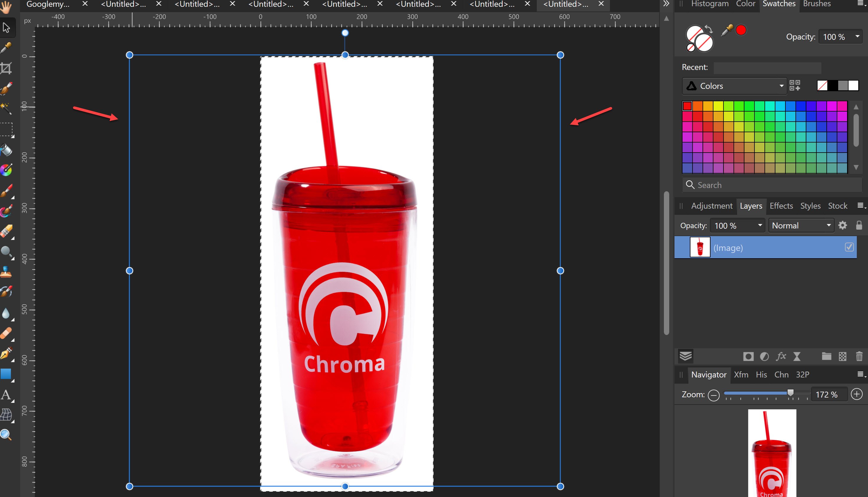Select the Dodge Brush tool
The height and width of the screenshot is (497, 868).
tap(6, 252)
